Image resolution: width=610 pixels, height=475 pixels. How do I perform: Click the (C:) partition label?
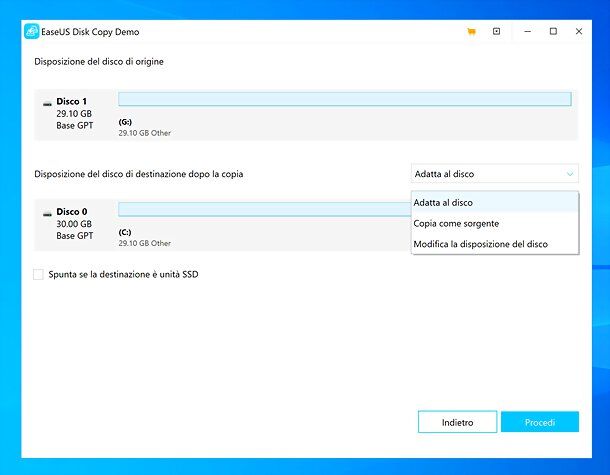click(125, 232)
